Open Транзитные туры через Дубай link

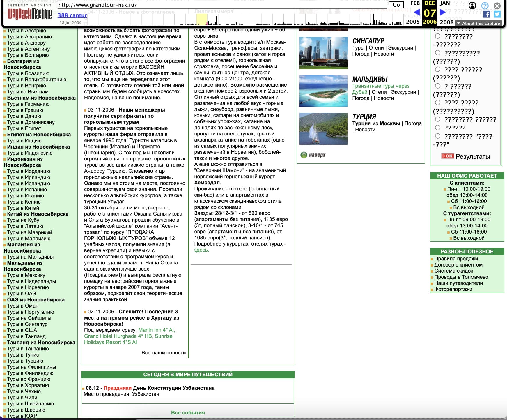click(x=381, y=89)
